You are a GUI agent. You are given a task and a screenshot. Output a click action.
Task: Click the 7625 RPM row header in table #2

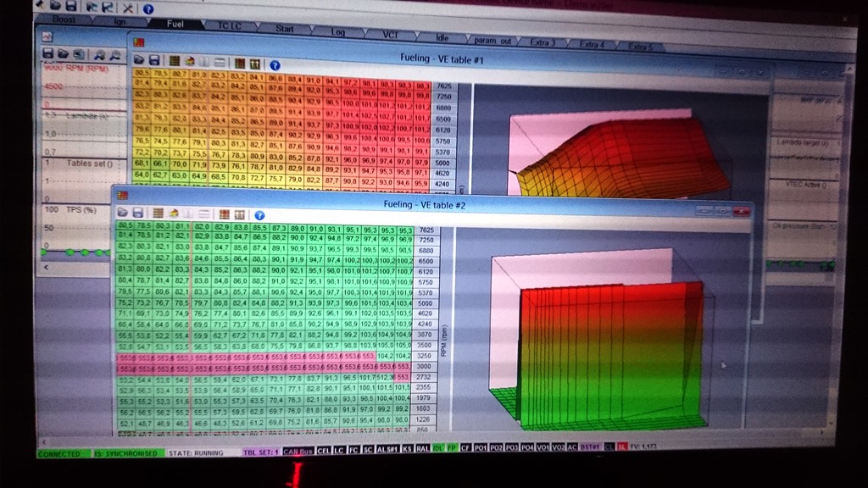click(x=426, y=230)
